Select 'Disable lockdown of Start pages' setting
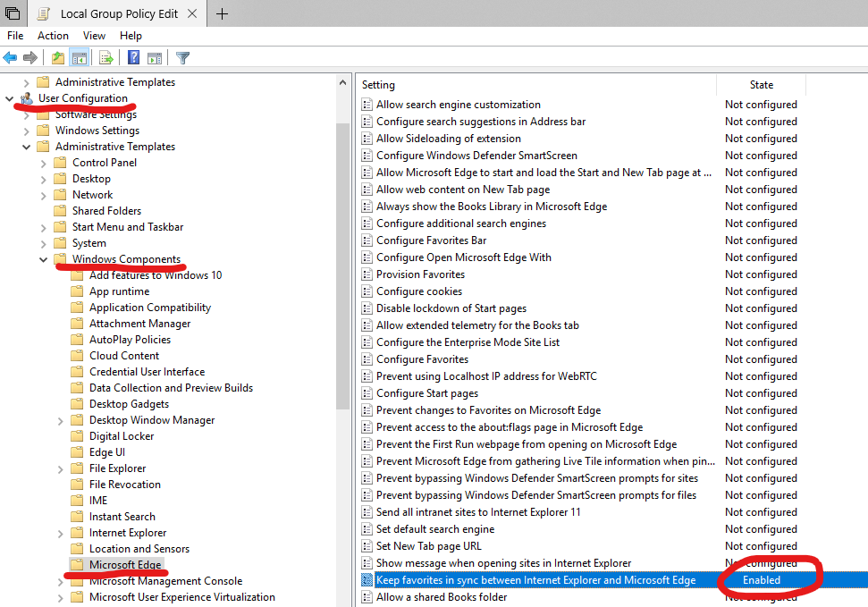This screenshot has width=868, height=607. pos(451,308)
